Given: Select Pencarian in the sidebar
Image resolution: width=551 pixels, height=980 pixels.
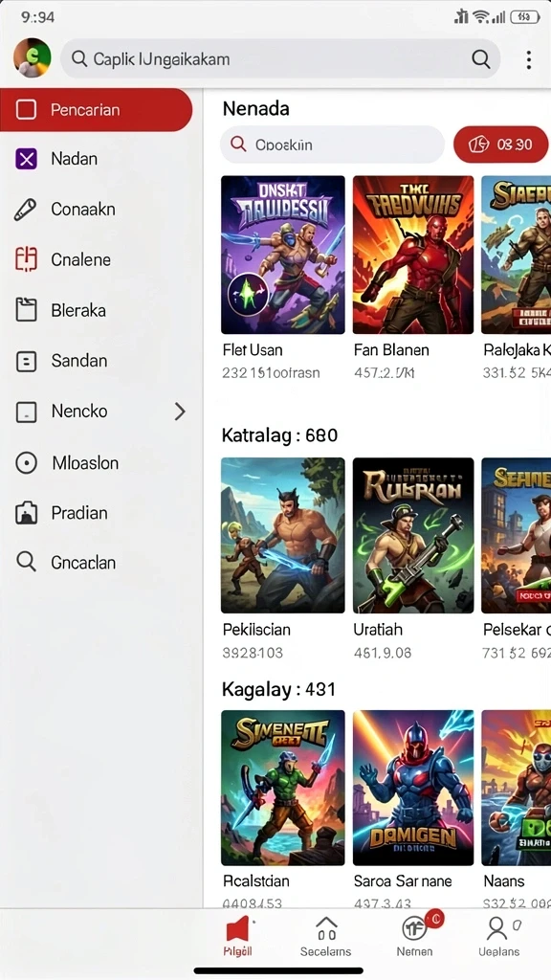Looking at the screenshot, I should tap(96, 110).
